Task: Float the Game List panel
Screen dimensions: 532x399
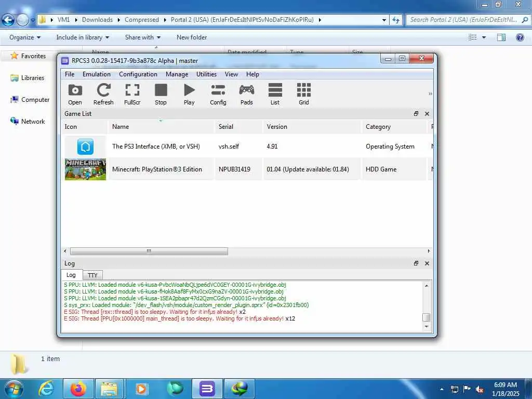Action: (416, 114)
